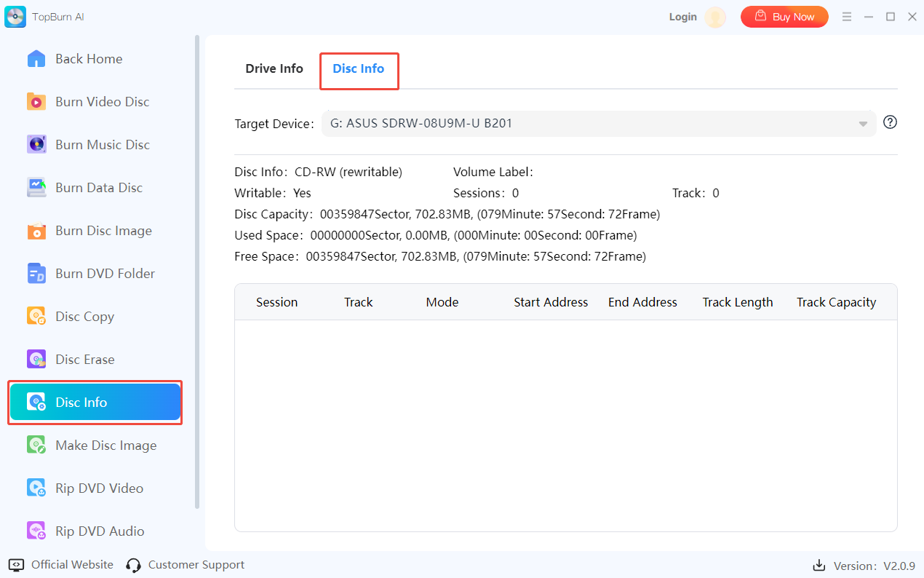Click the Burn Video Disc icon
The image size is (924, 578).
36,102
